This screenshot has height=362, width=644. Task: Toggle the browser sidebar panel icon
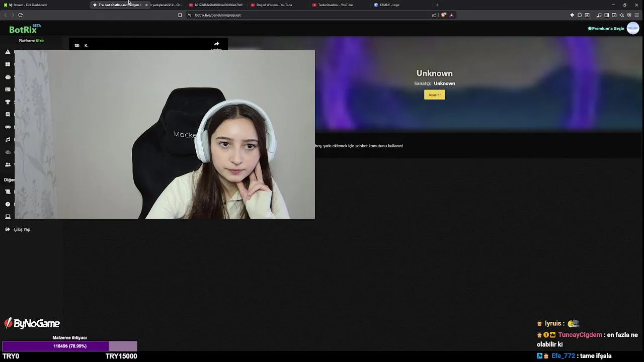(607, 15)
